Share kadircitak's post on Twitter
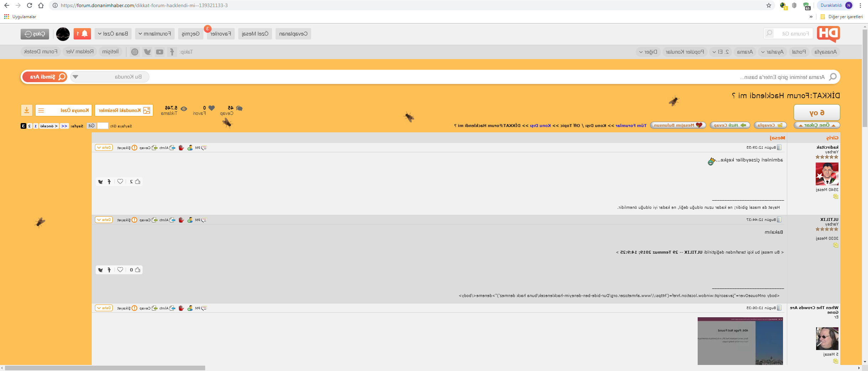The width and height of the screenshot is (868, 371). click(100, 182)
